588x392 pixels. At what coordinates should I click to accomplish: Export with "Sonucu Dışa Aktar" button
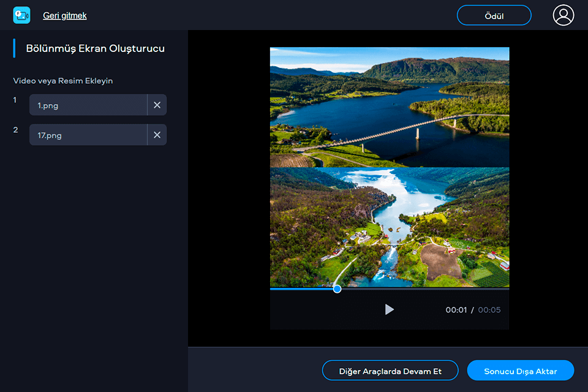tap(520, 371)
